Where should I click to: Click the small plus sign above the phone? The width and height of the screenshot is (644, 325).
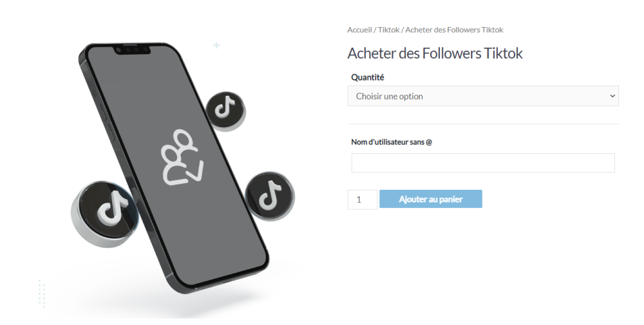pos(216,45)
